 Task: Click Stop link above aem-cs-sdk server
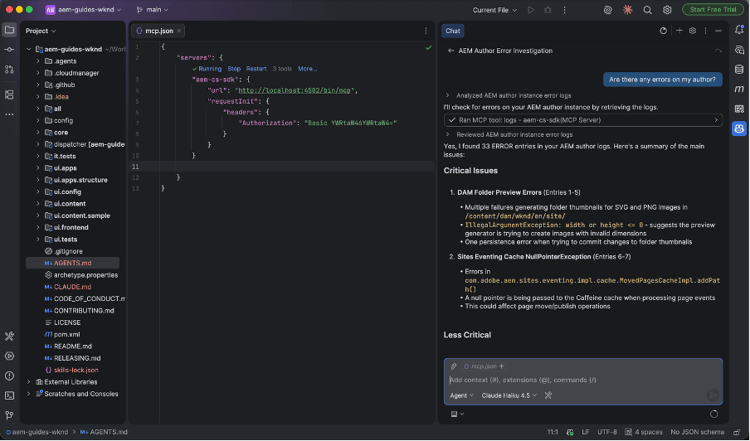pyautogui.click(x=234, y=69)
